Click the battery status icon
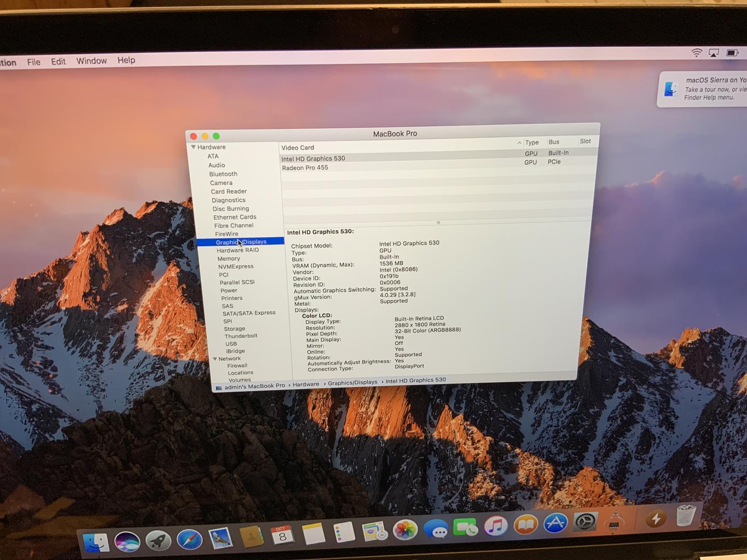The image size is (747, 560). pyautogui.click(x=732, y=53)
